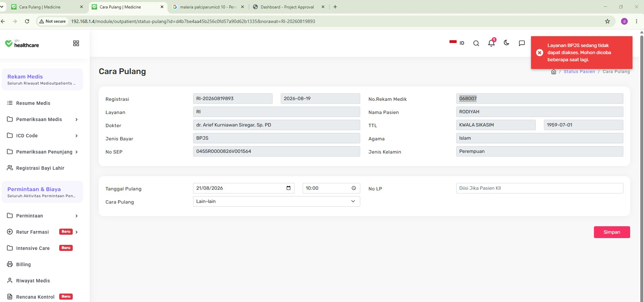This screenshot has width=644, height=302.
Task: Expand the Pemeriksaan Penunjang menu
Action: pos(43,152)
